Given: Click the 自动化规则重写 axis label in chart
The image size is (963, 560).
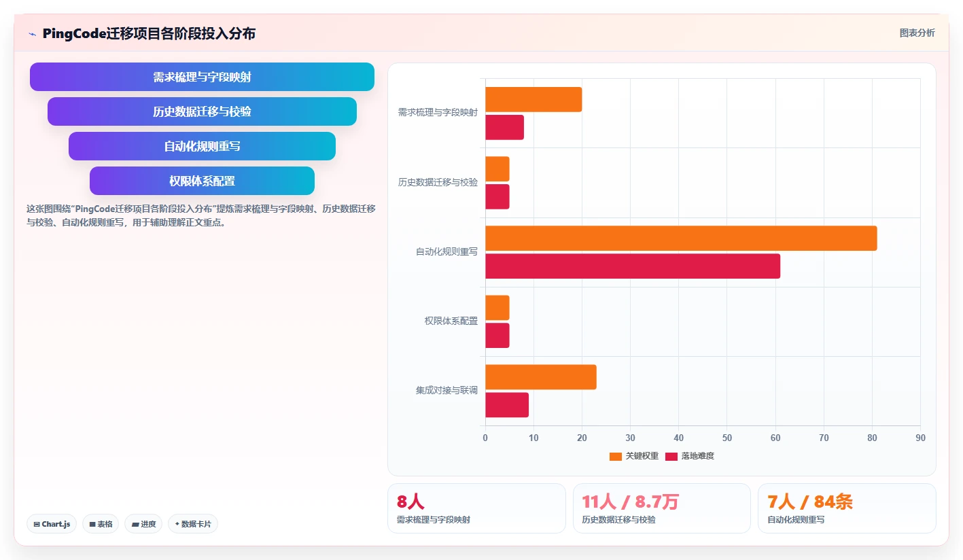Looking at the screenshot, I should [447, 251].
